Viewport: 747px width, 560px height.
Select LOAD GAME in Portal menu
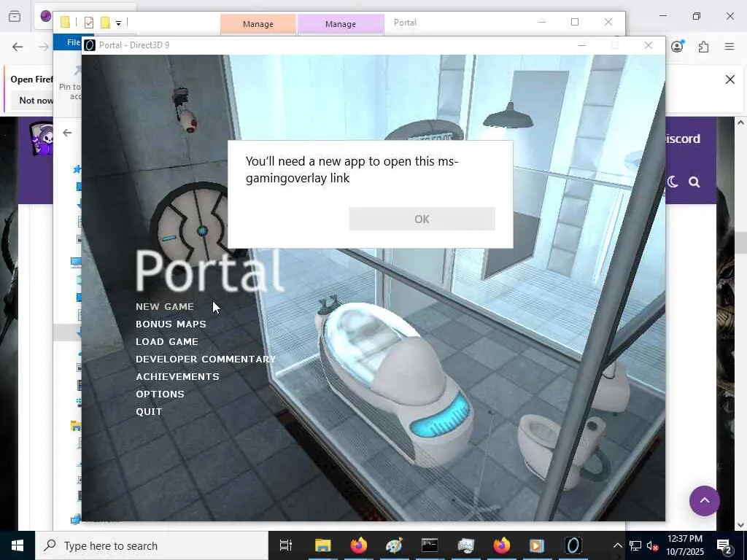pyautogui.click(x=167, y=342)
